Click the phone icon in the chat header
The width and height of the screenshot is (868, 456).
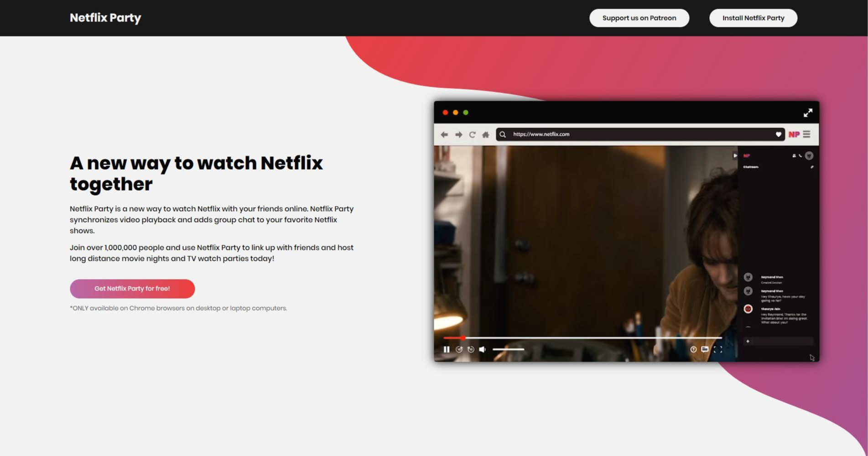800,155
